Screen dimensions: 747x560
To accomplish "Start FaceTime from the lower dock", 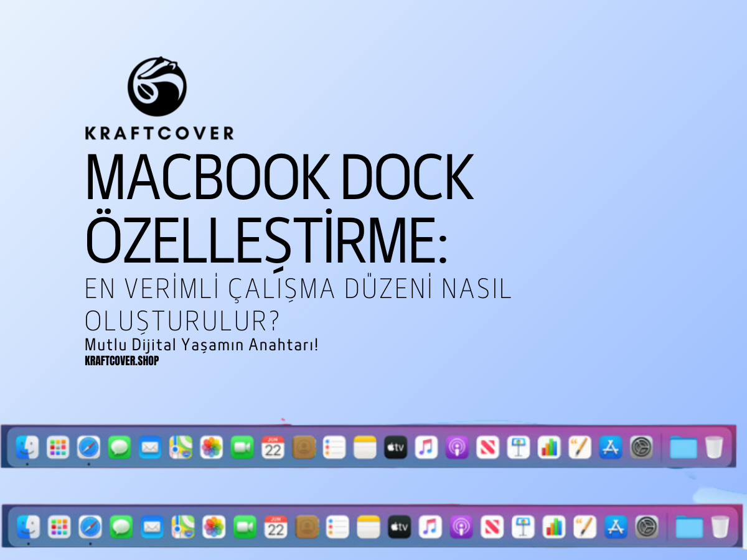I will [x=245, y=527].
